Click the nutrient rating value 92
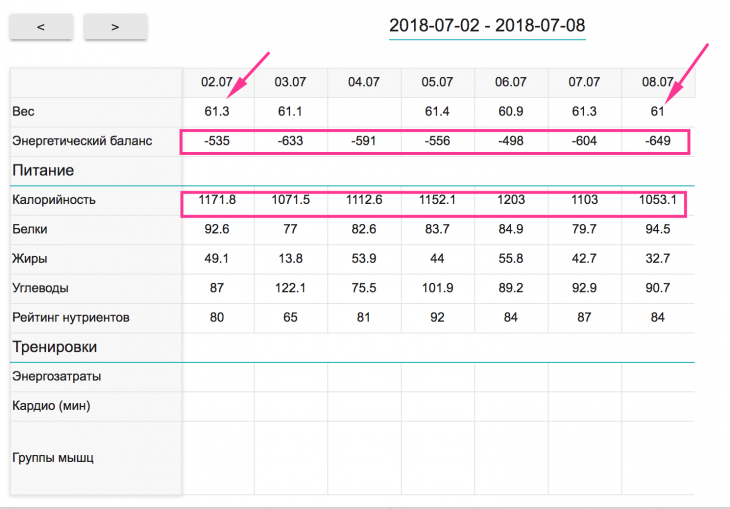This screenshot has height=509, width=730. [437, 317]
